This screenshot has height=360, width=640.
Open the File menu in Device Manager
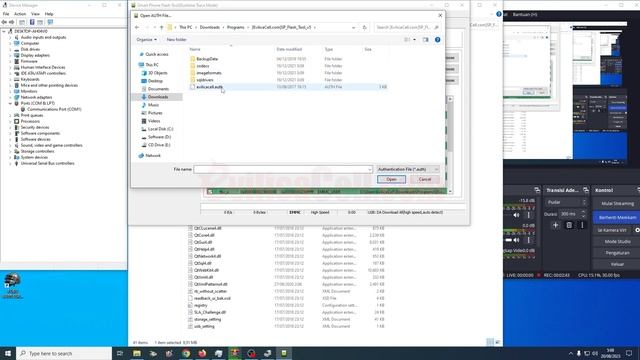tap(6, 14)
